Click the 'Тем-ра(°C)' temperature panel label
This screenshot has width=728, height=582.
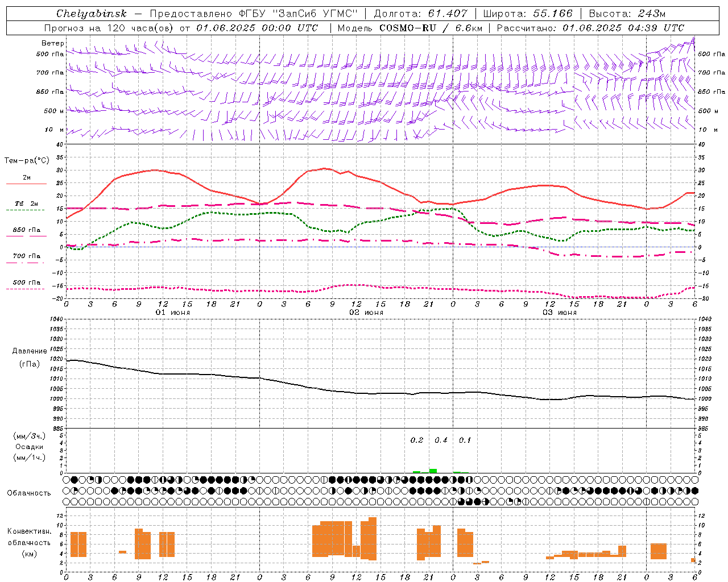pyautogui.click(x=27, y=161)
